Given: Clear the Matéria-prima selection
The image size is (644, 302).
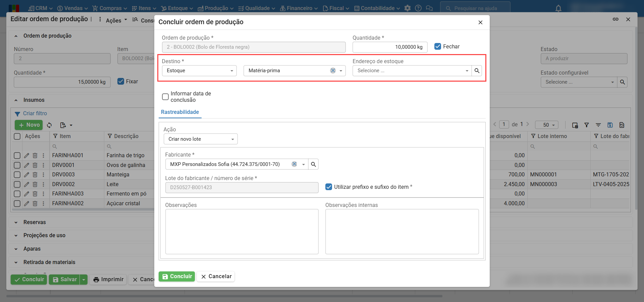Looking at the screenshot, I should [x=333, y=71].
